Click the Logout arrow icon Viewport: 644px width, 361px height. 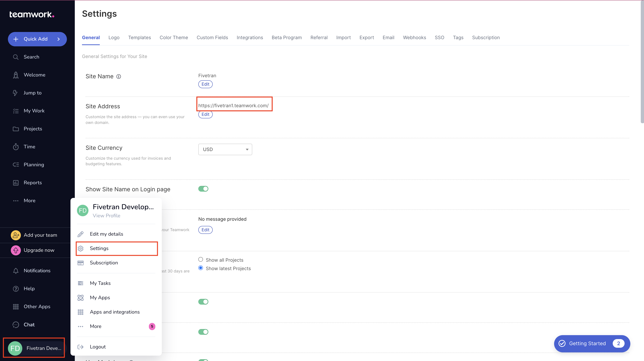[81, 347]
